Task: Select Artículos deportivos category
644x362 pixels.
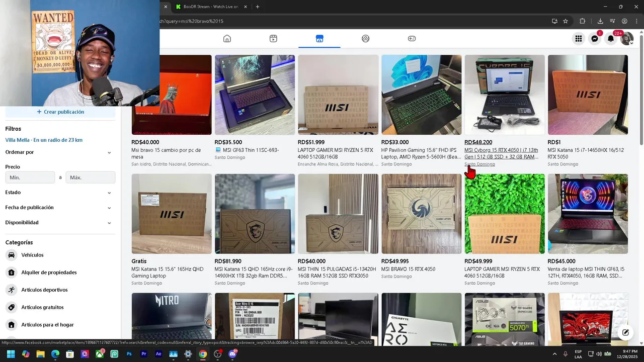Action: click(x=60, y=290)
